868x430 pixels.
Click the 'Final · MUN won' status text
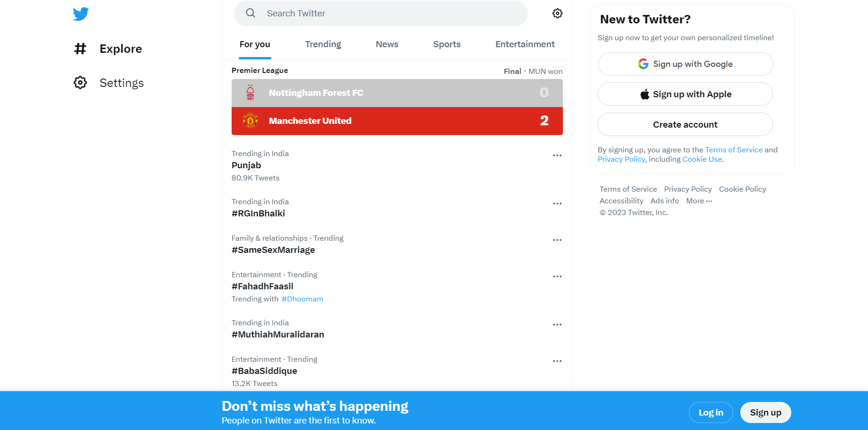tap(533, 71)
